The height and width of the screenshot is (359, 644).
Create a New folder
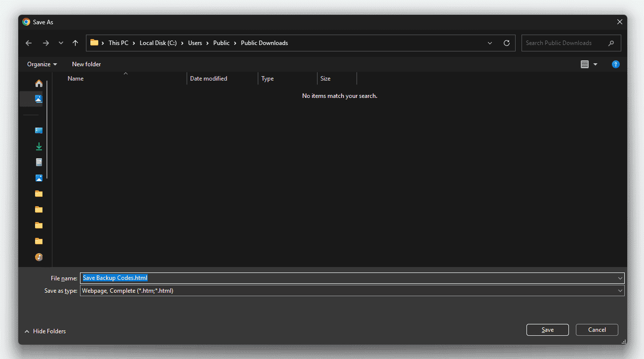click(x=86, y=64)
